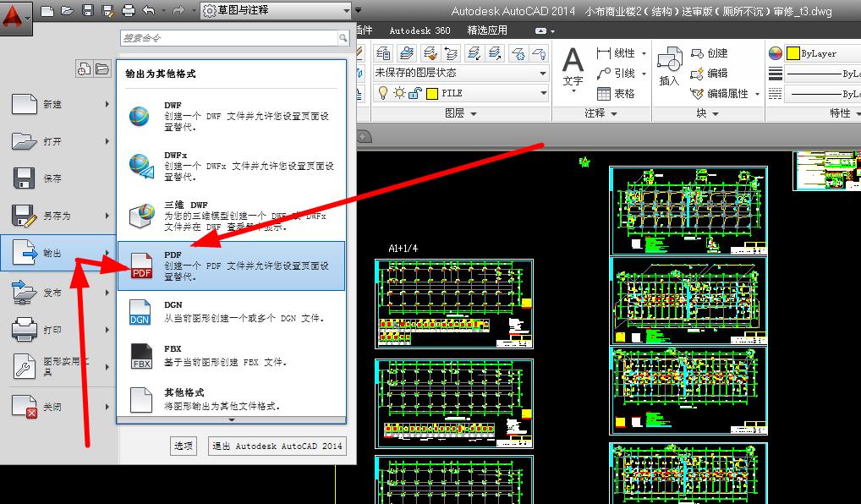Click the Save disk icon in quick access toolbar
The width and height of the screenshot is (861, 504).
[88, 10]
